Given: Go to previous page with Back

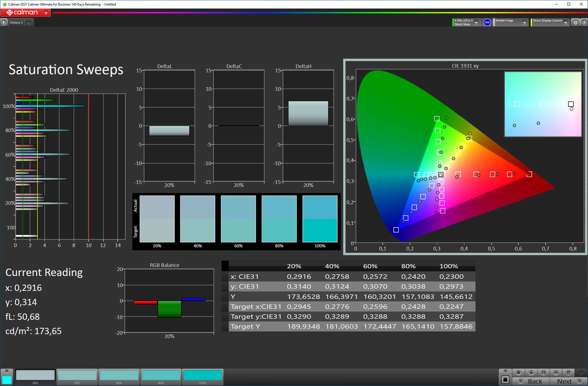Looking at the screenshot, I should 531,381.
